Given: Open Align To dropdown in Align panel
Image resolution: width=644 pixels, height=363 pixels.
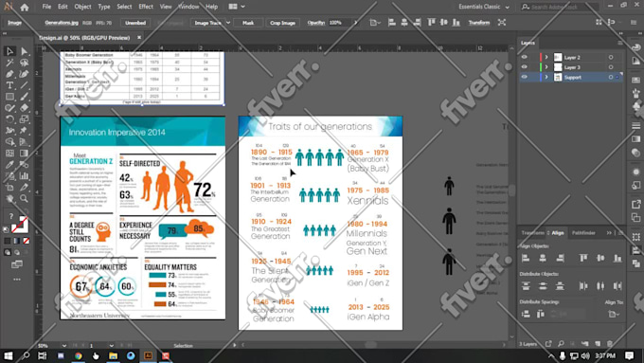Looking at the screenshot, I should click(614, 314).
